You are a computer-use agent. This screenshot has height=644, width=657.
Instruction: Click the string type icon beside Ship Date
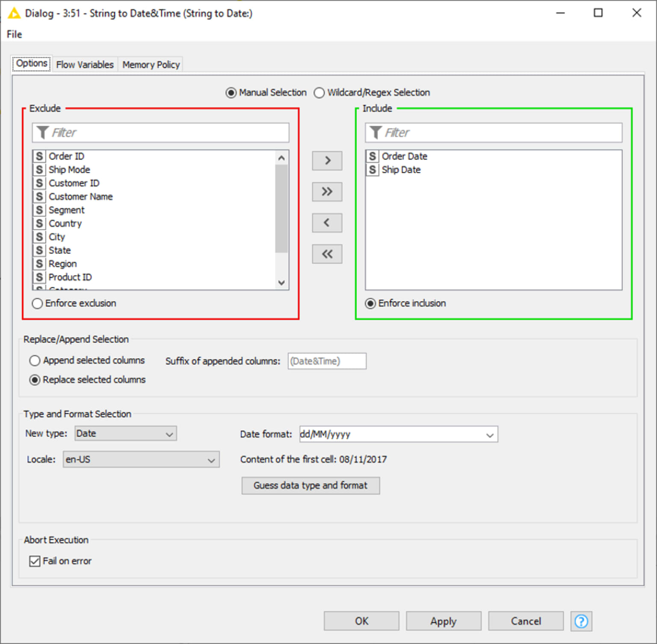click(x=373, y=170)
